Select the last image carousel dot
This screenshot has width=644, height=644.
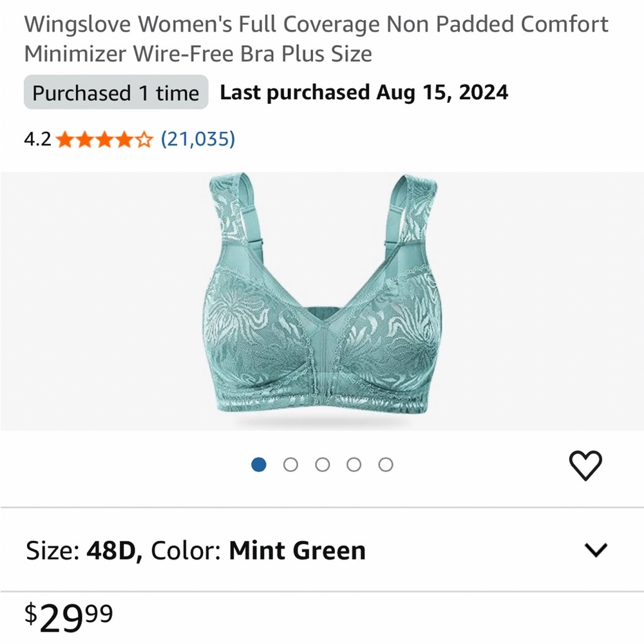tap(386, 464)
